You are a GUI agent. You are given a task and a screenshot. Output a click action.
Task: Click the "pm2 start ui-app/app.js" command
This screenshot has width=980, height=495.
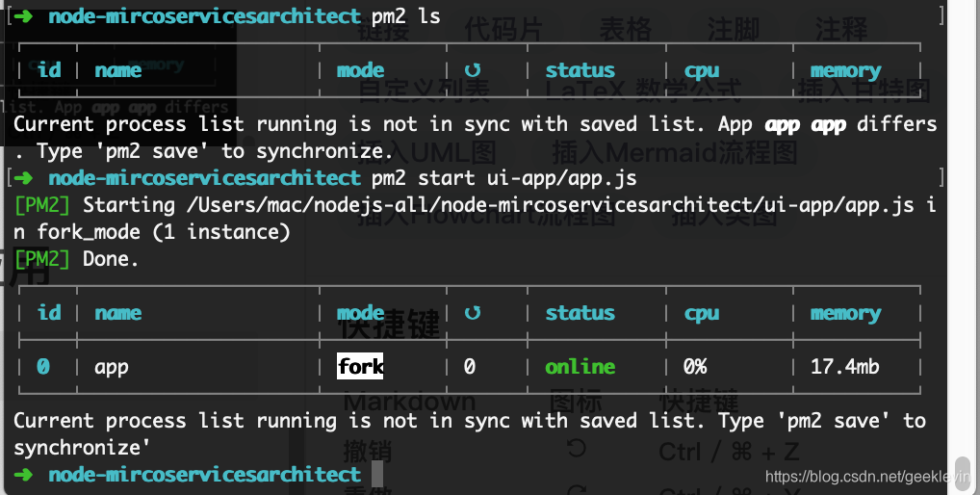click(503, 179)
